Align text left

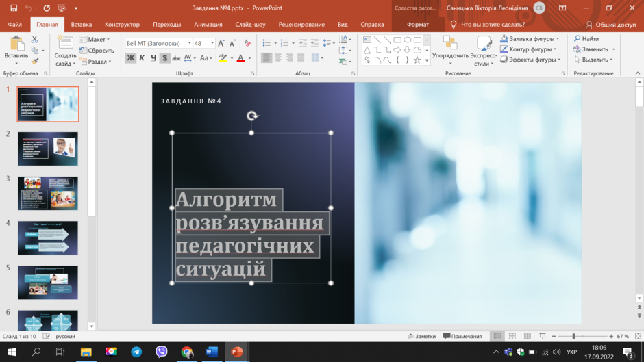267,58
